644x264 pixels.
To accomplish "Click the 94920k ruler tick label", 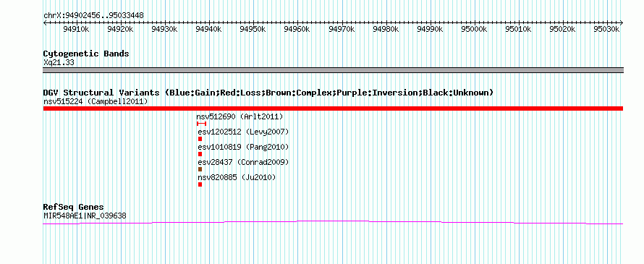I will (x=120, y=30).
